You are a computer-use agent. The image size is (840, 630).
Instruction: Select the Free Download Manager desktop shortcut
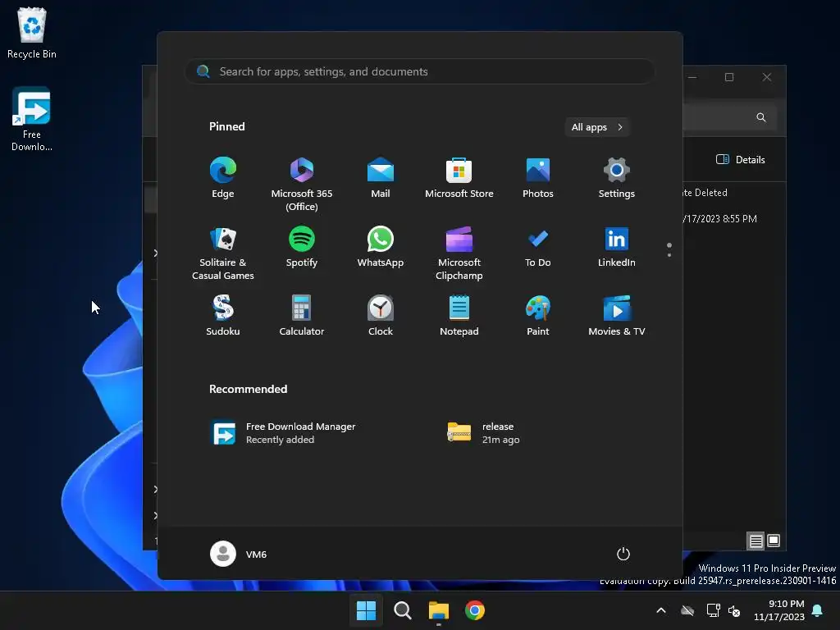32,120
